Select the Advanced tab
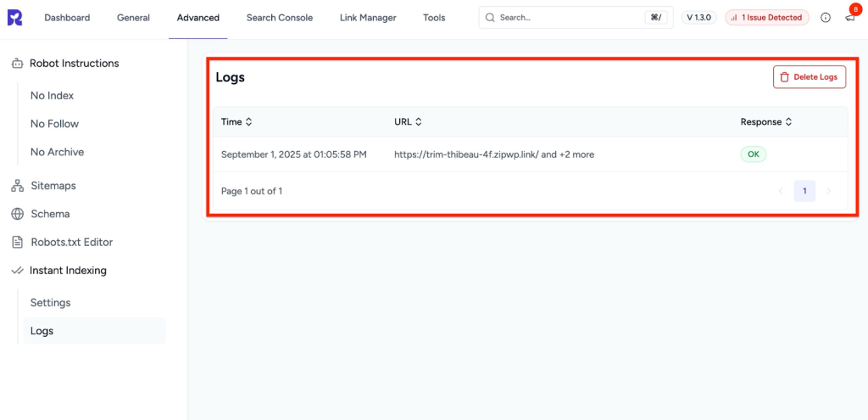Image resolution: width=868 pixels, height=420 pixels. [x=198, y=18]
